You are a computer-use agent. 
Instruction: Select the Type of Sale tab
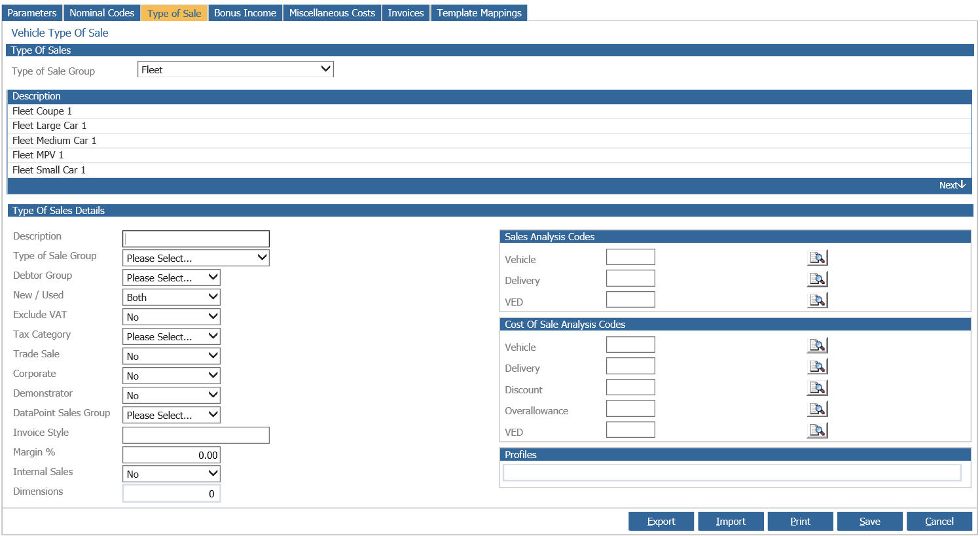click(174, 13)
